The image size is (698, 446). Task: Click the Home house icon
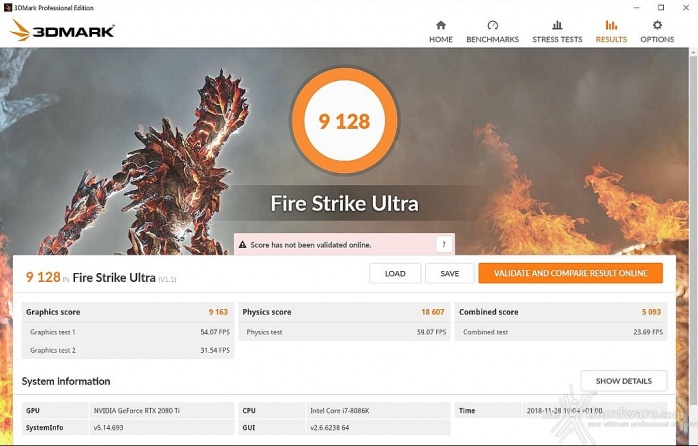[x=441, y=25]
